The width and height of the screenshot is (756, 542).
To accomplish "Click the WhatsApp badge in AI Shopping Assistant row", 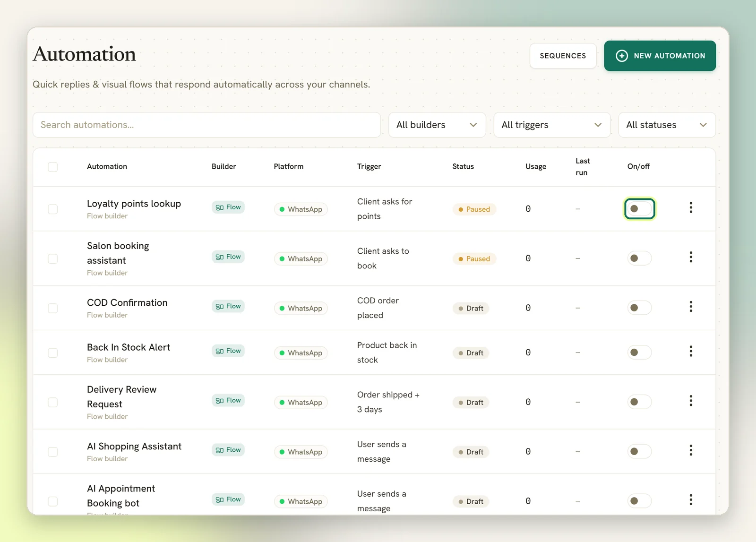I will [x=301, y=452].
